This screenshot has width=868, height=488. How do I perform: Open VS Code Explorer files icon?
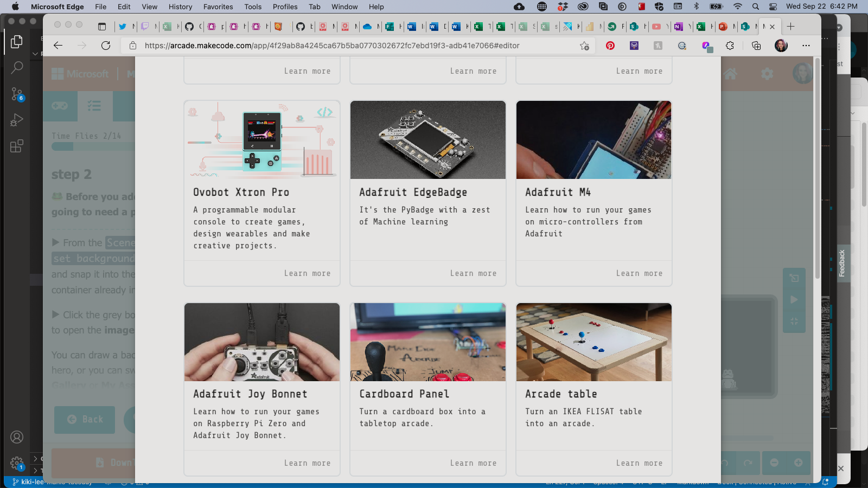coord(17,42)
